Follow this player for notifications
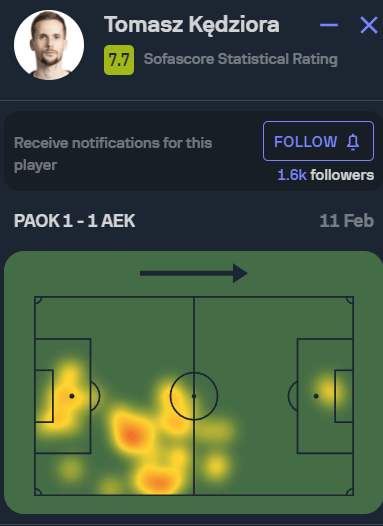This screenshot has width=383, height=526. (x=318, y=141)
